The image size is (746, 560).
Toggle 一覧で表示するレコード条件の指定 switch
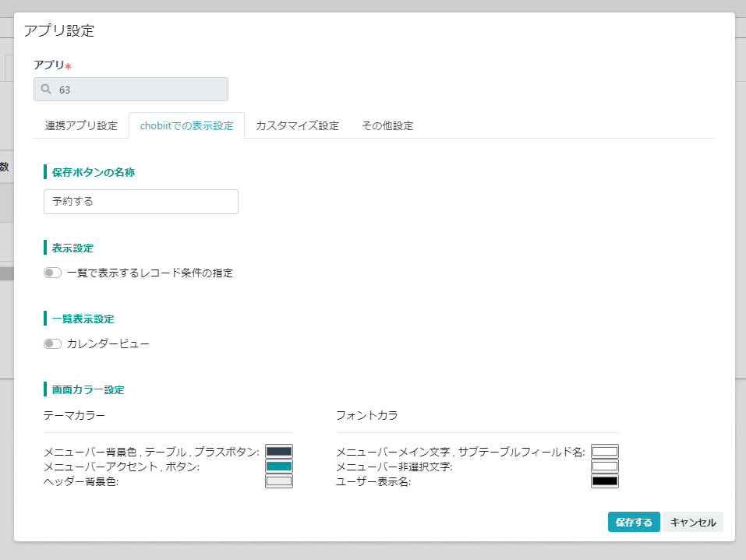52,273
